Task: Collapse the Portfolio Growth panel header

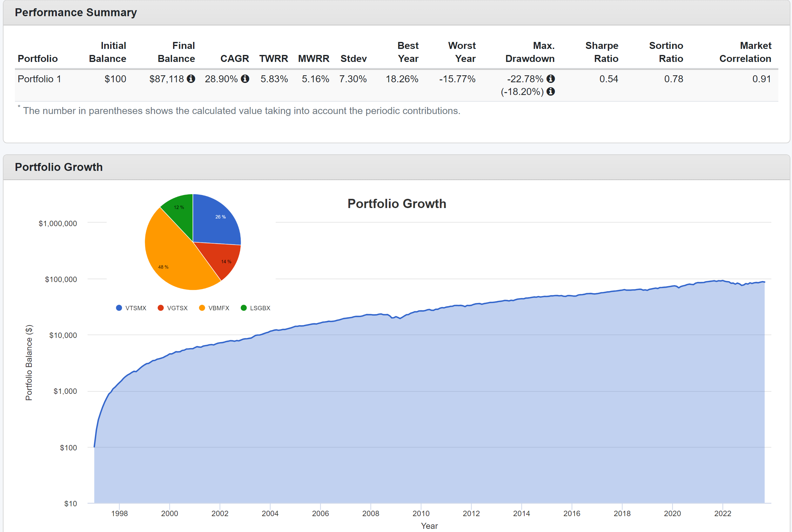Action: click(59, 167)
